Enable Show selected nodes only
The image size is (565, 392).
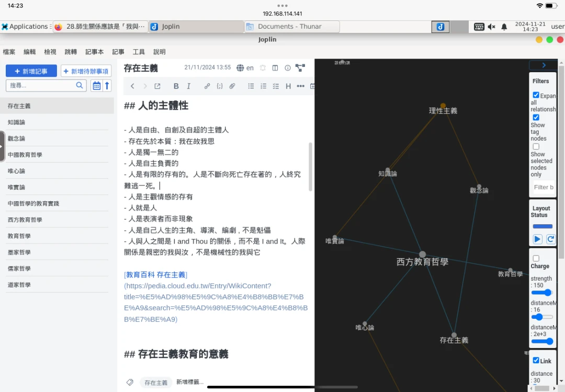tap(536, 147)
